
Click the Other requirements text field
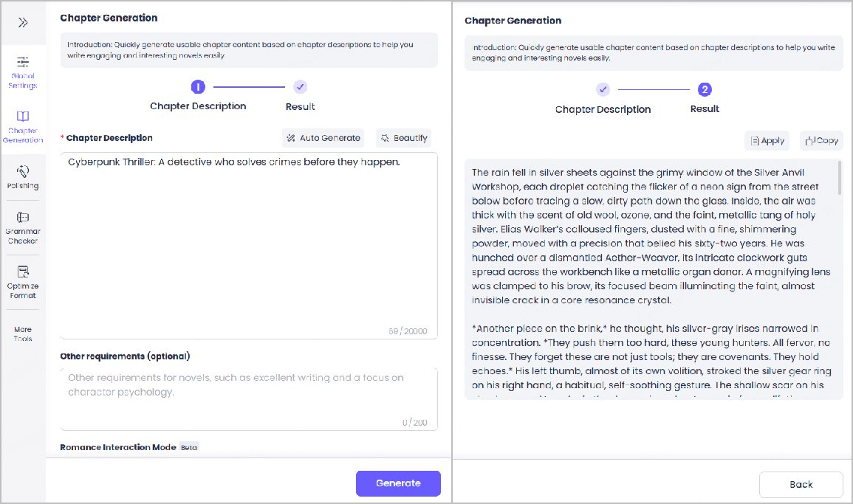tap(248, 397)
